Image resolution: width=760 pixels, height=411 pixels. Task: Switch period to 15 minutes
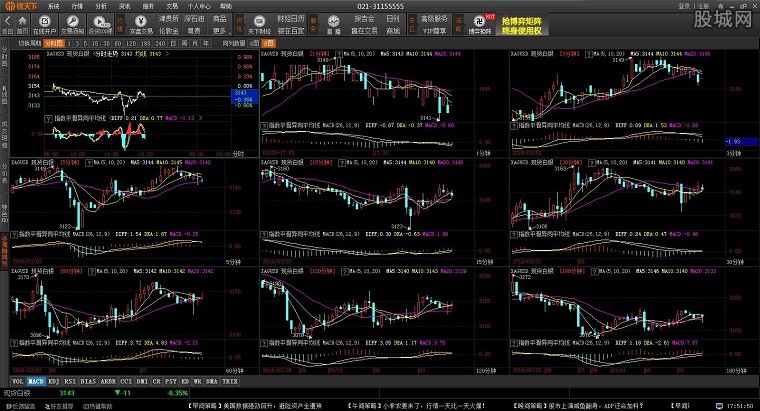coord(95,43)
